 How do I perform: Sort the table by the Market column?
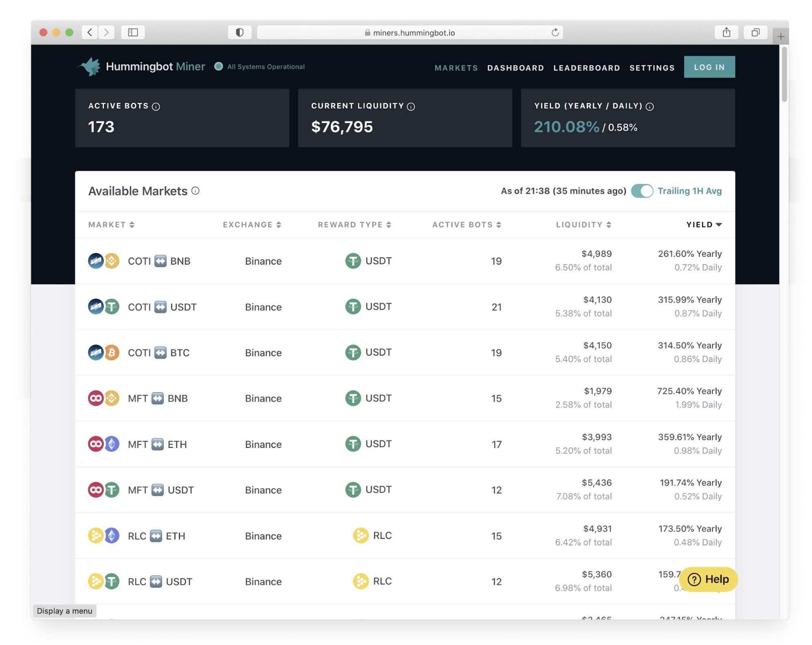click(x=111, y=225)
